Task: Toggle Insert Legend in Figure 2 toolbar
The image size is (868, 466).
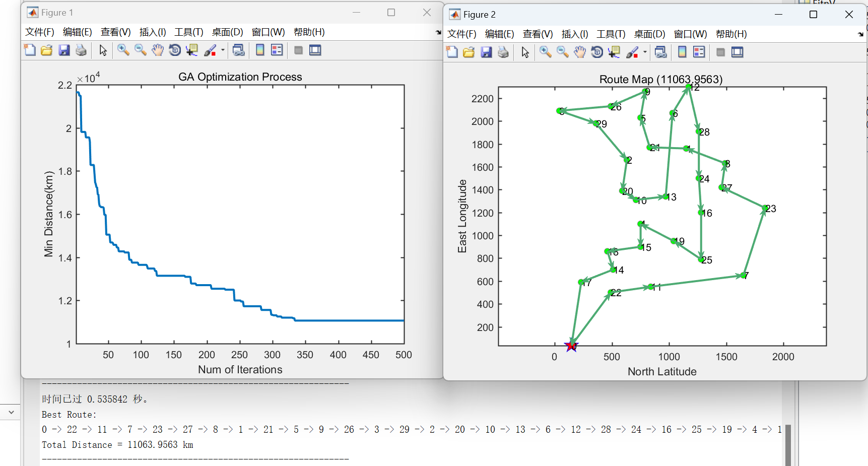Action: point(699,52)
